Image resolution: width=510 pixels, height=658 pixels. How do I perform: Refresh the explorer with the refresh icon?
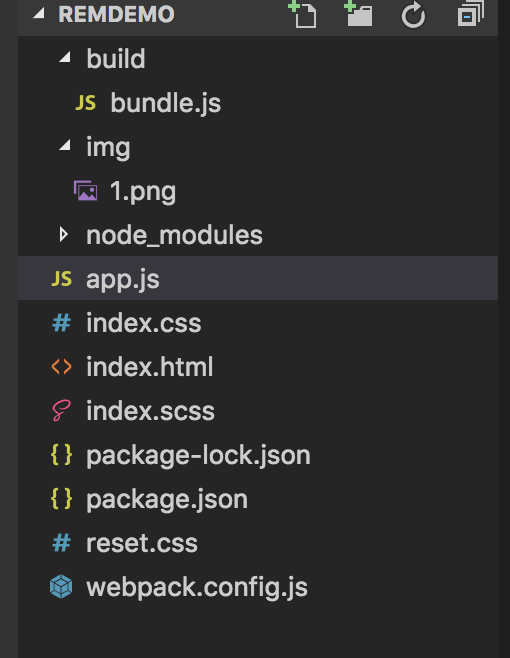tap(413, 15)
